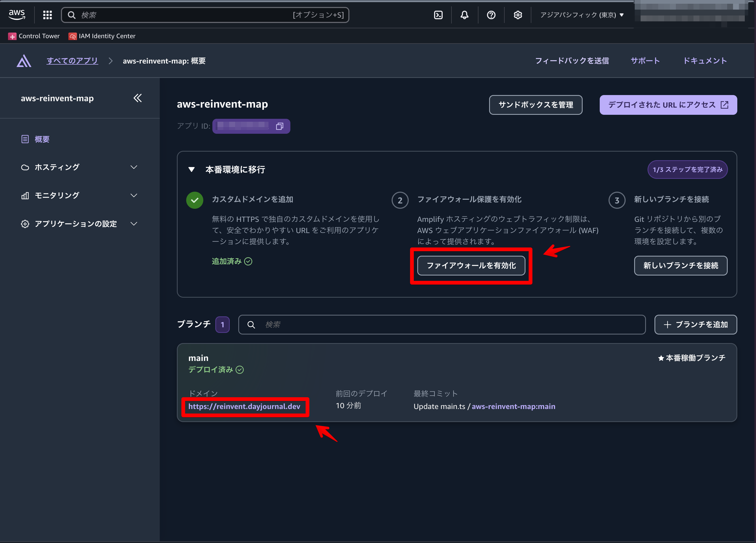Open the console settings gear
This screenshot has width=756, height=543.
tap(517, 15)
